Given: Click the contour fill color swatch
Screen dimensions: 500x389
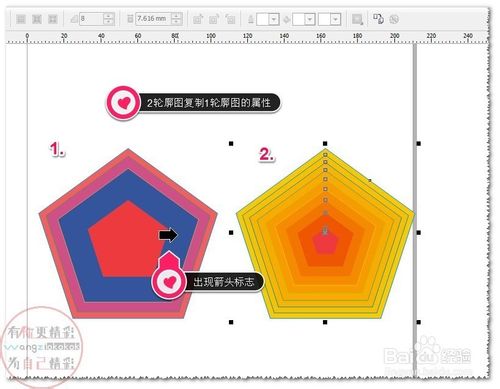Looking at the screenshot, I should [x=299, y=19].
